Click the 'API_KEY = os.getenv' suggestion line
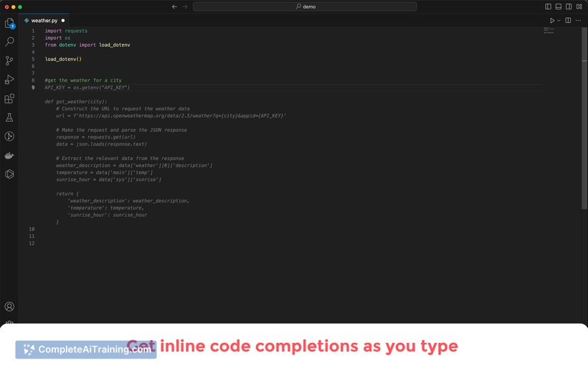This screenshot has height=368, width=588. pos(87,88)
